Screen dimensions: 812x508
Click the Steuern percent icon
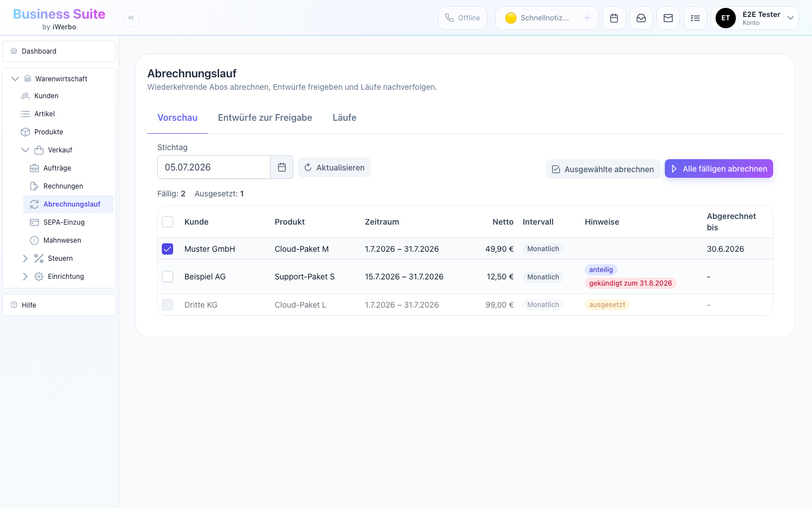click(x=39, y=259)
